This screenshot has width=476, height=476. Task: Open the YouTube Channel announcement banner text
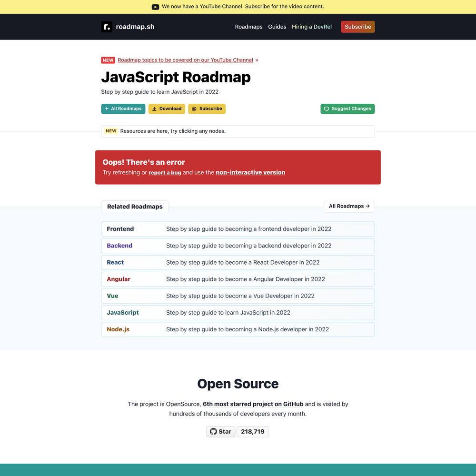coord(243,6)
